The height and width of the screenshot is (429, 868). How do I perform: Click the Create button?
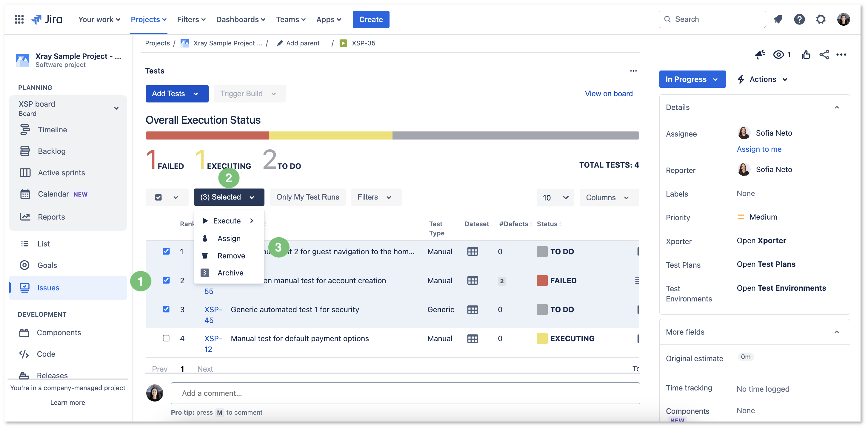[x=371, y=19]
